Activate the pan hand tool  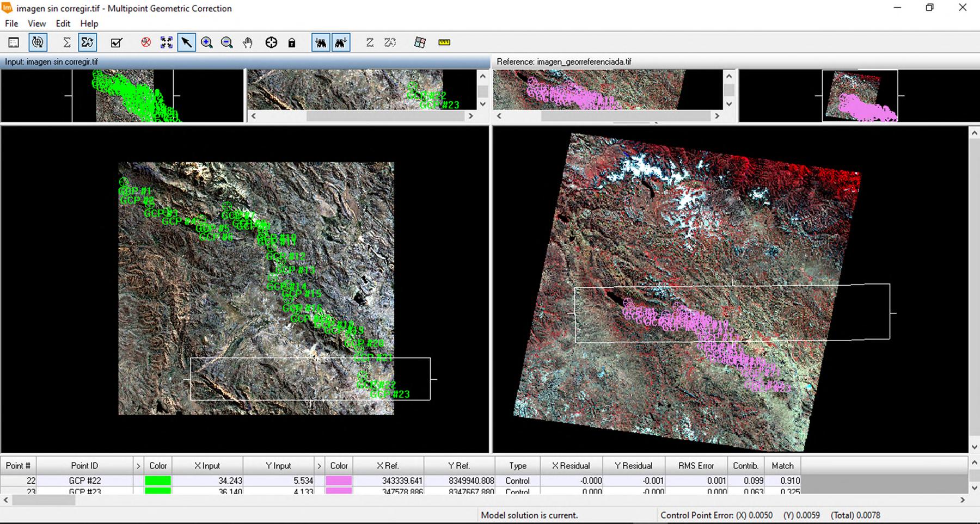pos(248,42)
